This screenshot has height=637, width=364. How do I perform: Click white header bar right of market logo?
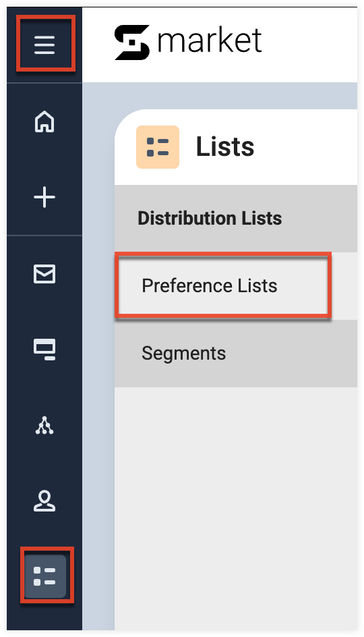[x=311, y=45]
